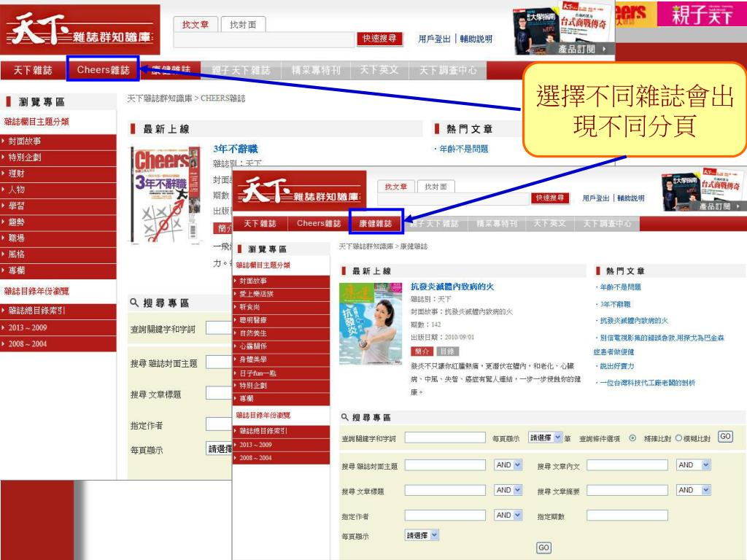Image resolution: width=747 pixels, height=560 pixels.
Task: Open 人物 category in Cheers sidebar
Action: point(58,190)
